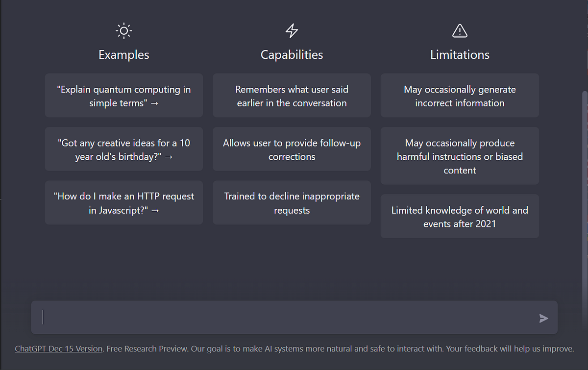Select the "Explain quantum computing" example prompt
The width and height of the screenshot is (588, 370).
[124, 96]
